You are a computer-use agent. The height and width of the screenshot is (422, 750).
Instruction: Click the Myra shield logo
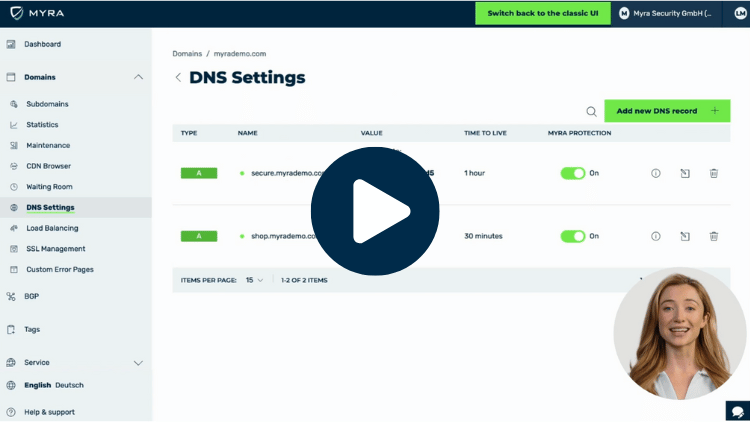[x=17, y=13]
